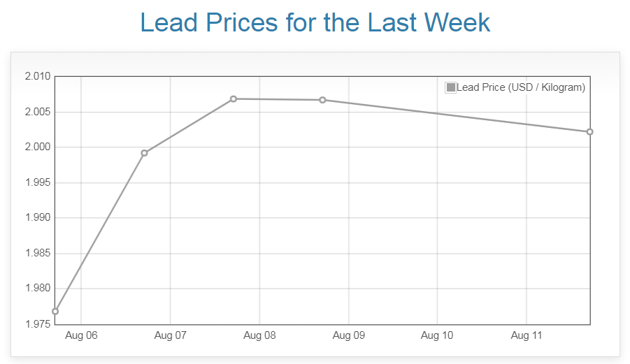Click the 2.010 y-axis label
Screen dimensions: 630x364
click(38, 76)
